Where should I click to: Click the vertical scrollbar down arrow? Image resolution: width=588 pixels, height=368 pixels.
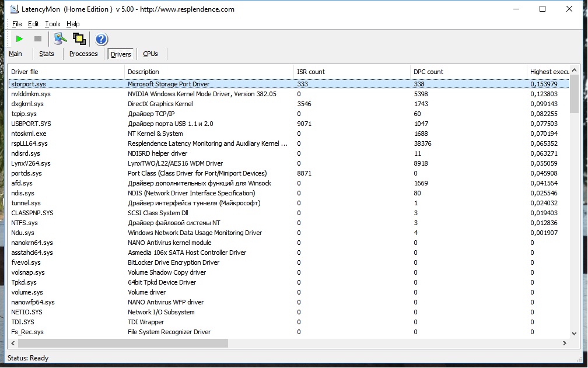tap(574, 333)
